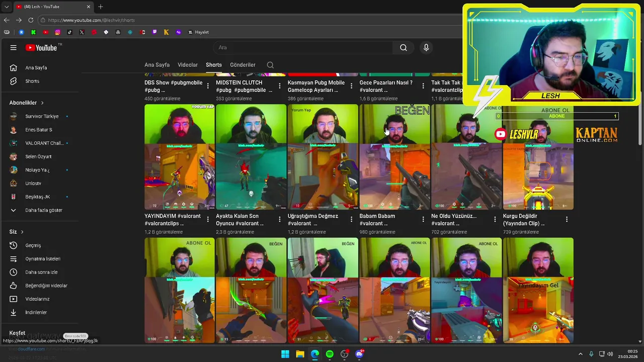The image size is (644, 362).
Task: Open the YouTube bookmark in bookmarks bar
Action: pyautogui.click(x=46, y=32)
